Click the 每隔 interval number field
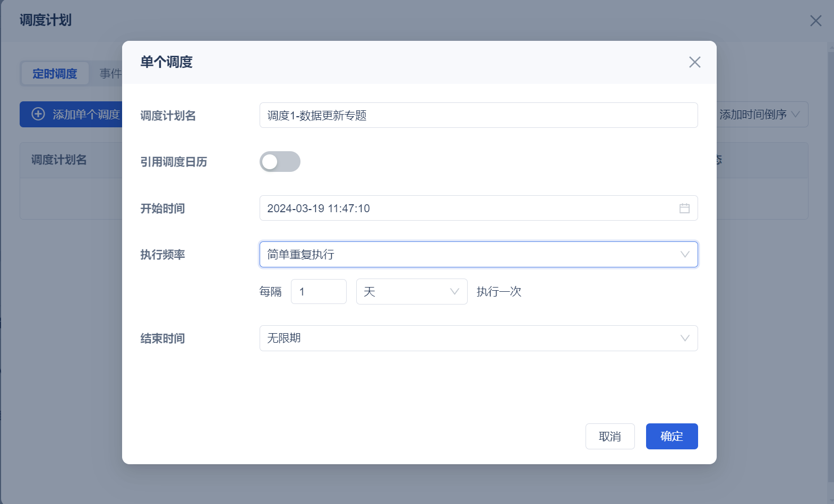 pyautogui.click(x=319, y=292)
